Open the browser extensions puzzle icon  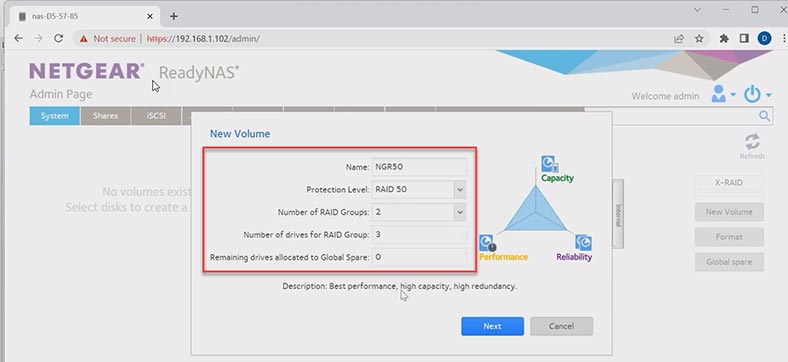click(x=724, y=39)
